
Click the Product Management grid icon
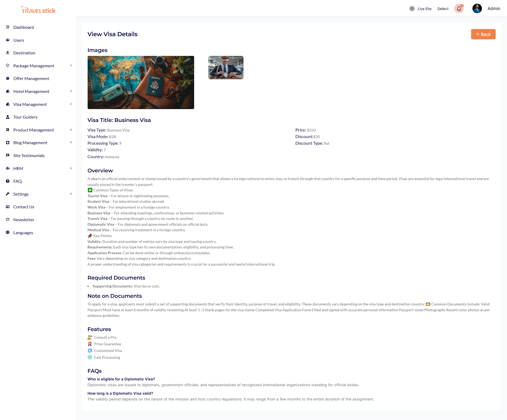8,130
